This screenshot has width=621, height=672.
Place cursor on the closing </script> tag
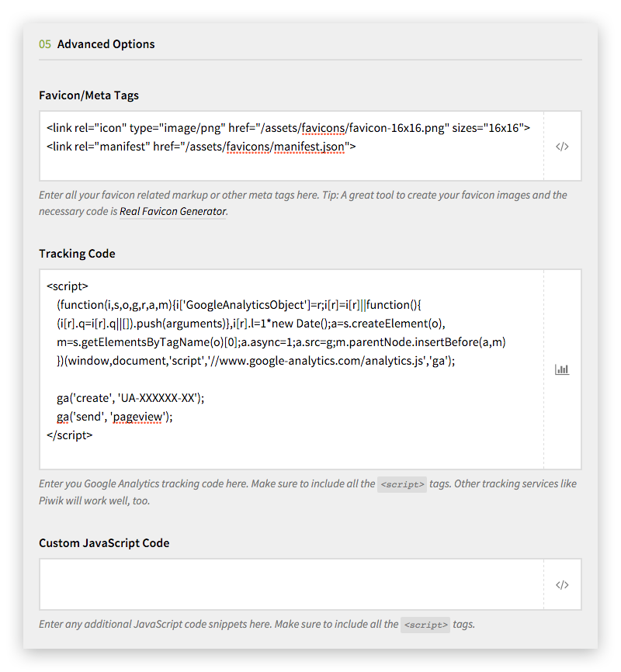[x=69, y=435]
